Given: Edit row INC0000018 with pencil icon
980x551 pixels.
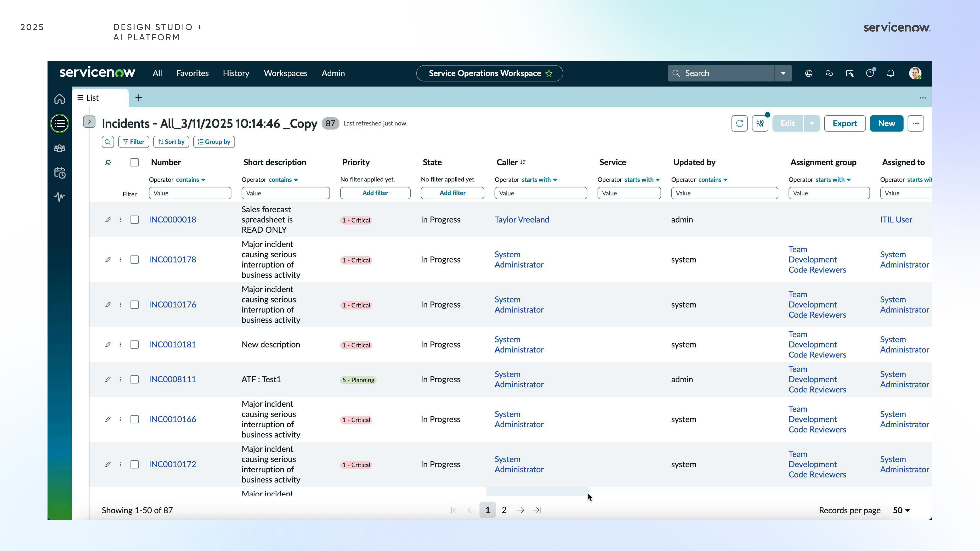Looking at the screenshot, I should pyautogui.click(x=108, y=220).
